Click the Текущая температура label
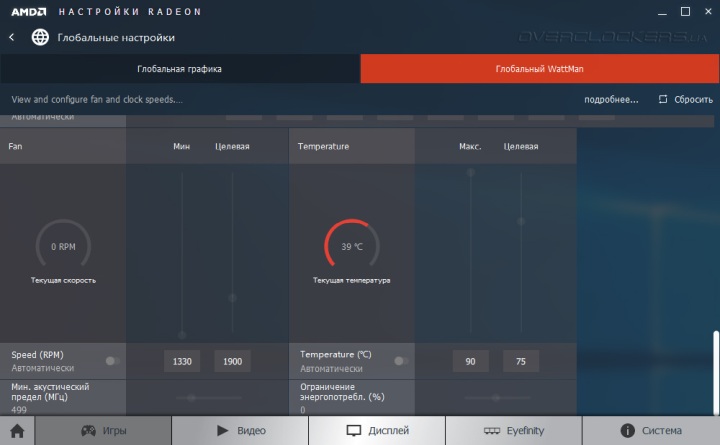This screenshot has height=445, width=720. (x=352, y=280)
